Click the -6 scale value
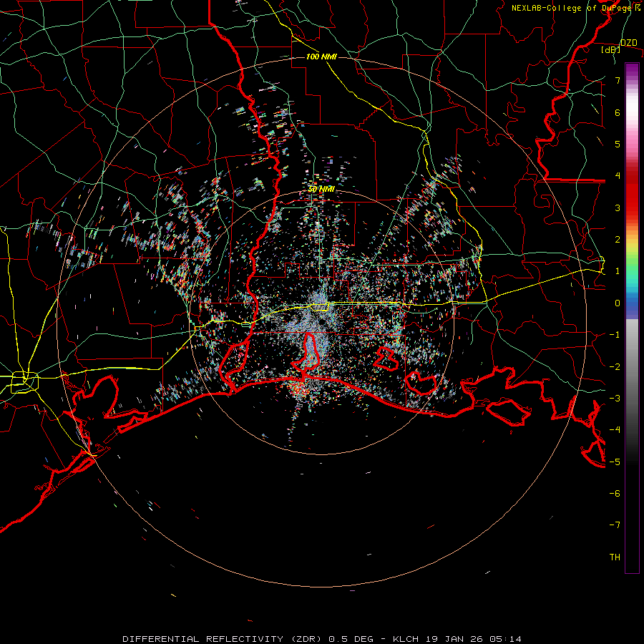644x644 pixels. (615, 494)
